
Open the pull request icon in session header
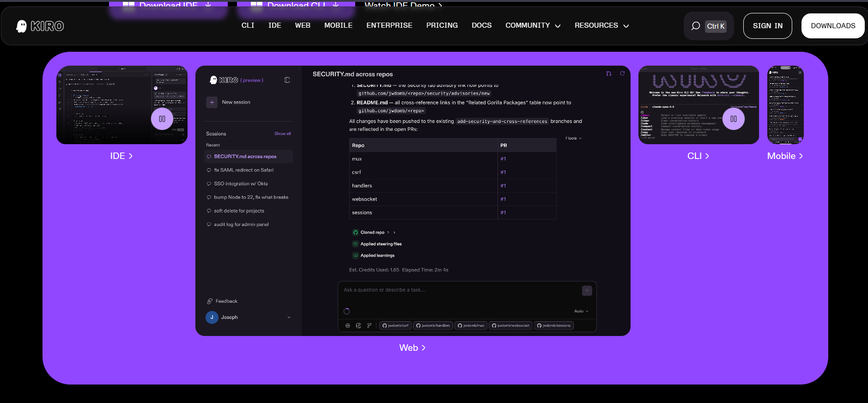tap(609, 73)
